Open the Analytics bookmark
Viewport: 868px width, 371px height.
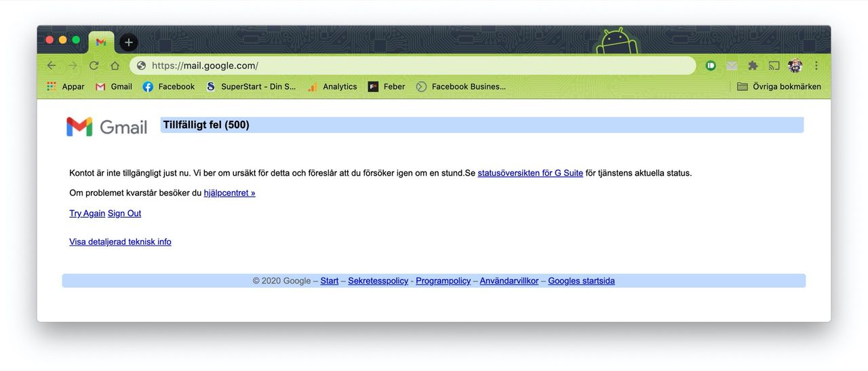pyautogui.click(x=332, y=87)
